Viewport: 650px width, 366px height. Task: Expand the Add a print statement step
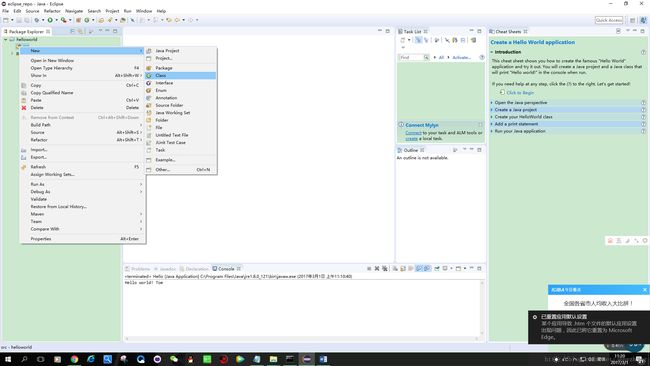pos(492,124)
